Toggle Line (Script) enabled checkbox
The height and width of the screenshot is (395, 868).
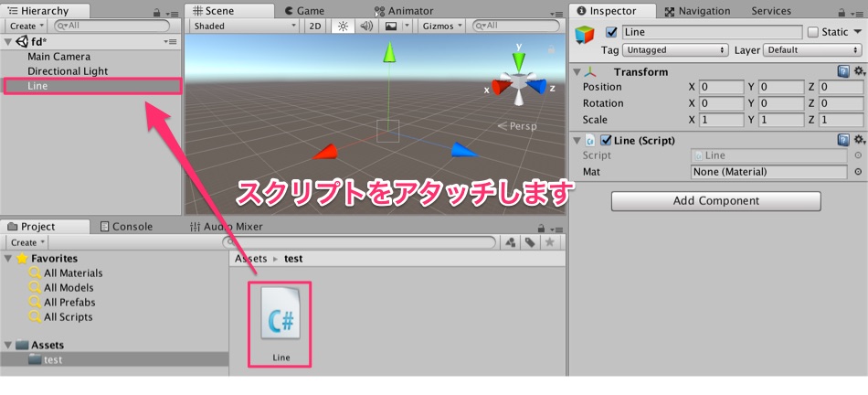606,140
